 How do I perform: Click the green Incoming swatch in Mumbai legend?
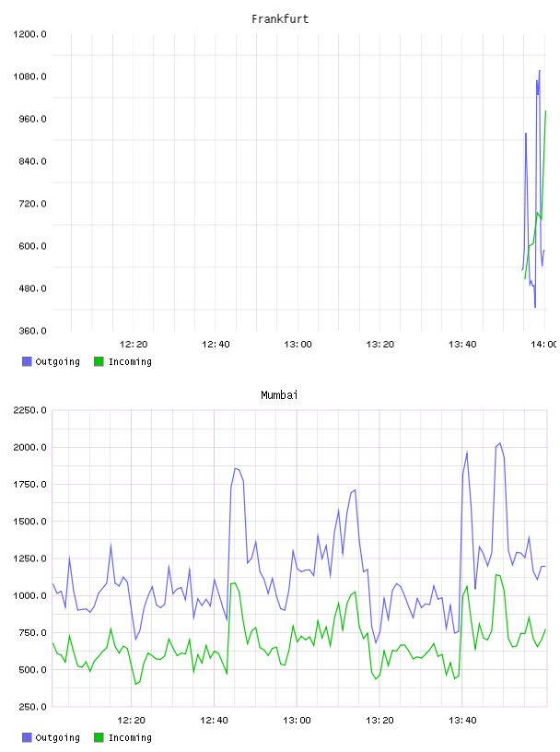(99, 737)
